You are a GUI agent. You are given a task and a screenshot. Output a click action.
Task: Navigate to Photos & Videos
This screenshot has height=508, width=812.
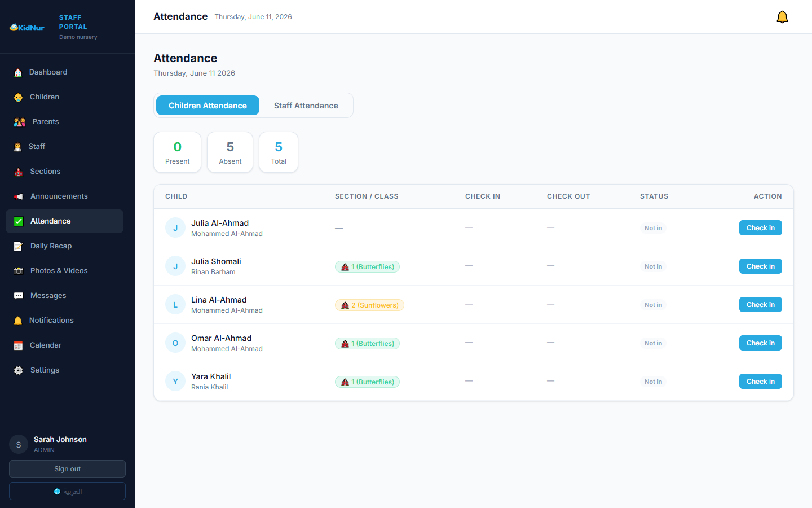(x=64, y=271)
